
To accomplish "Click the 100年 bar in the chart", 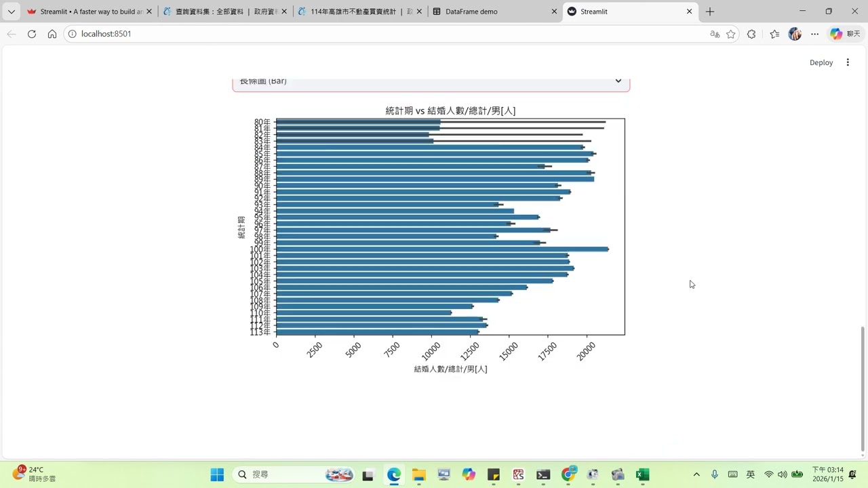I will tap(442, 249).
